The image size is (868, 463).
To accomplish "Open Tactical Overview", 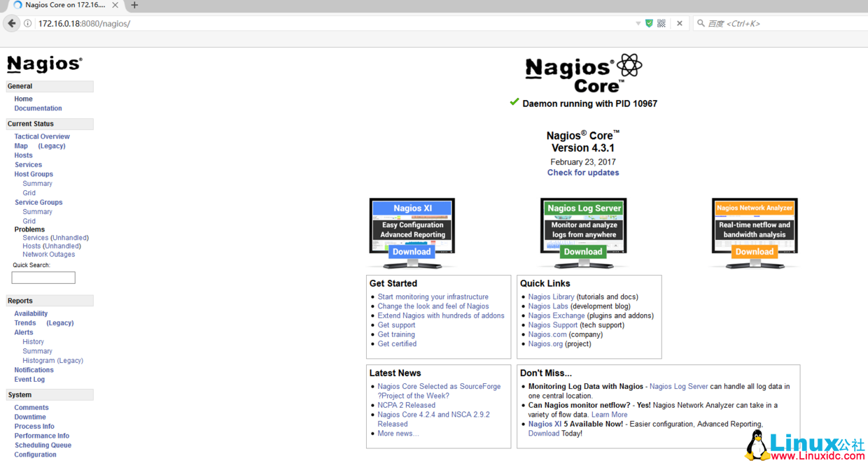I will 42,137.
